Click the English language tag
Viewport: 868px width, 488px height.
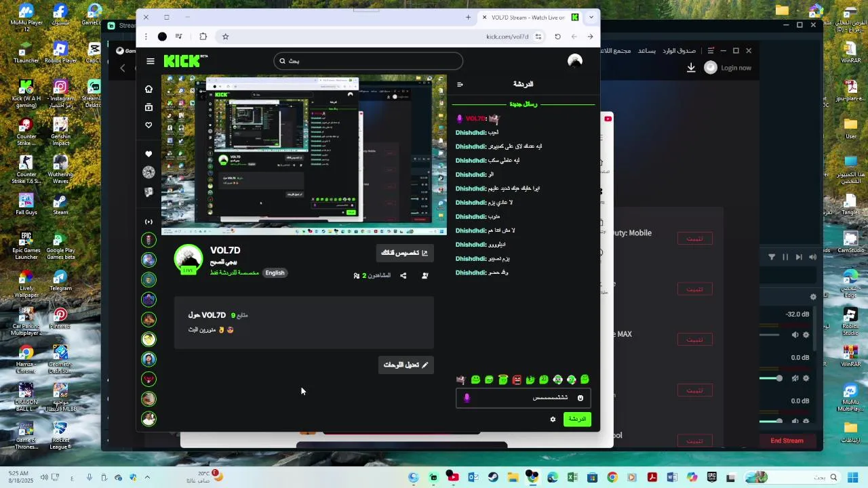275,273
